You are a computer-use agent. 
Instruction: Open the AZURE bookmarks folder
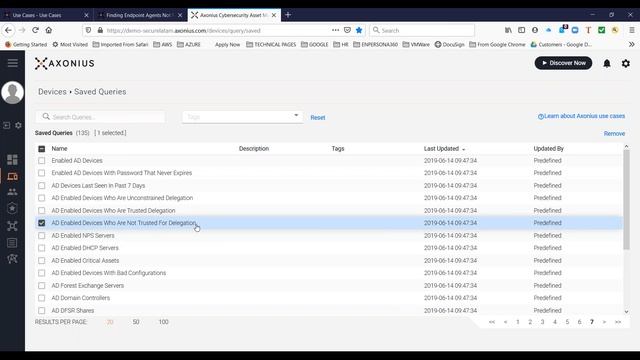pyautogui.click(x=189, y=44)
